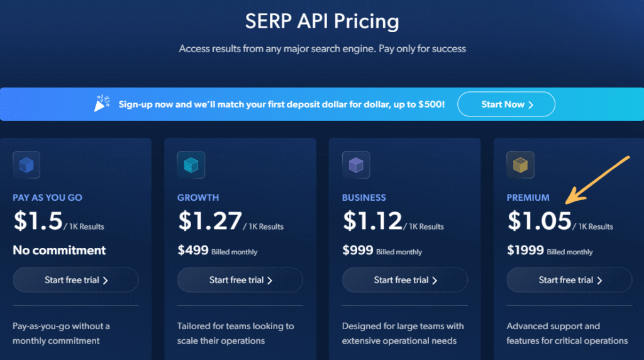Select the BUSINESS plan title

pos(364,198)
